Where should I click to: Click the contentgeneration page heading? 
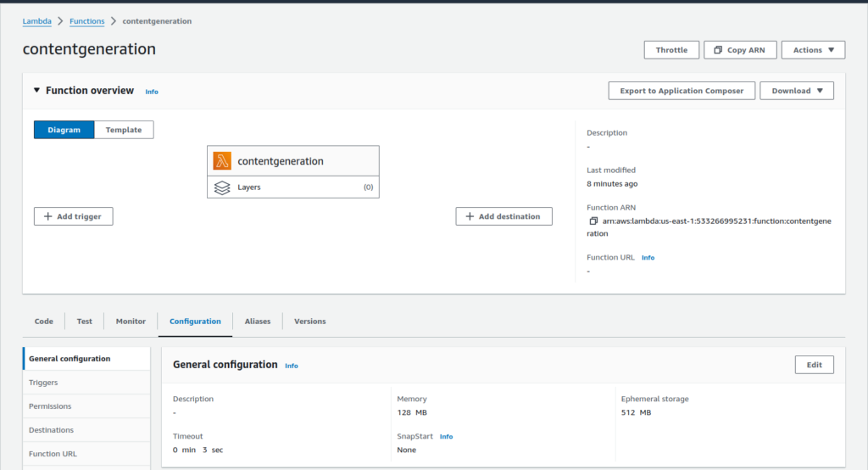(x=89, y=48)
